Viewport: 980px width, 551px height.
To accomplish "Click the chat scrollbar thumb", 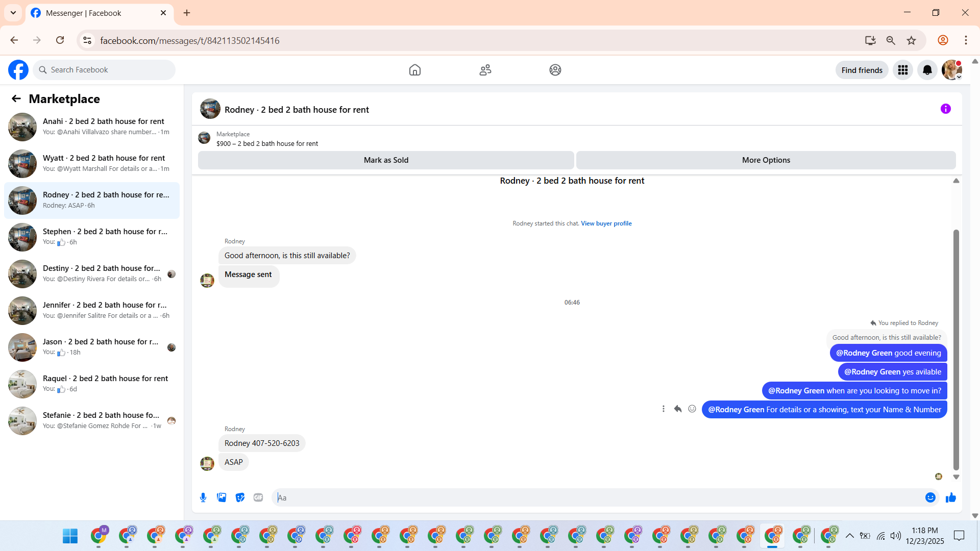I will [956, 349].
